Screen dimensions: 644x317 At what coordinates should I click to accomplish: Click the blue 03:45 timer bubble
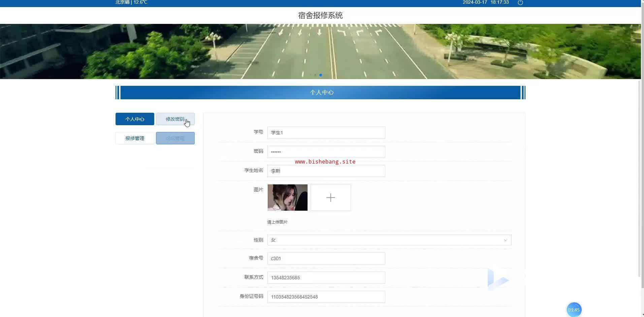[574, 310]
